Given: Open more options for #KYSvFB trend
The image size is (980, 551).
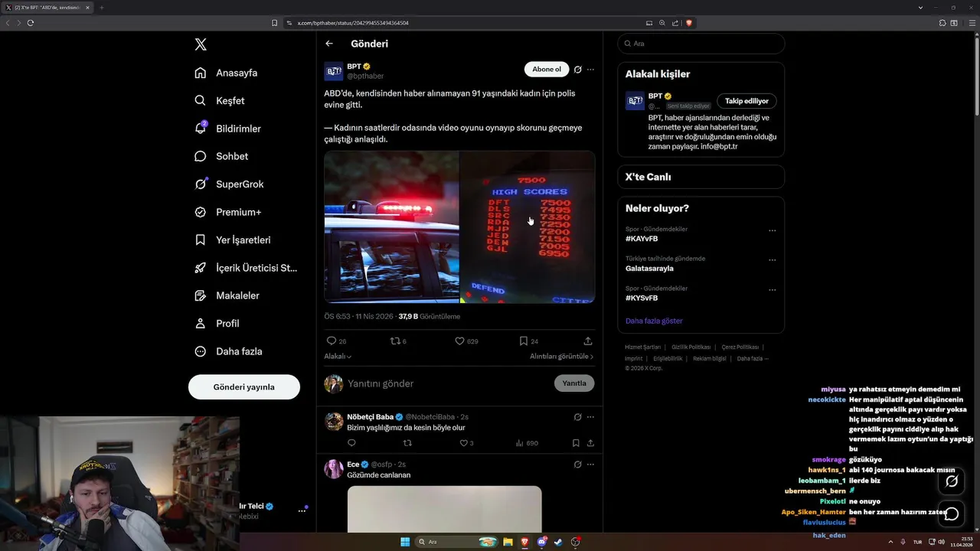Looking at the screenshot, I should [x=772, y=290].
